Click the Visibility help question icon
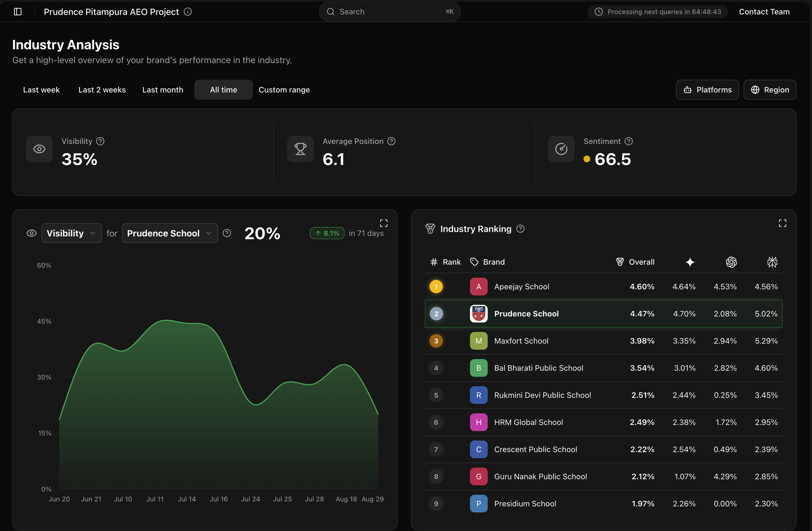812x531 pixels. [100, 141]
